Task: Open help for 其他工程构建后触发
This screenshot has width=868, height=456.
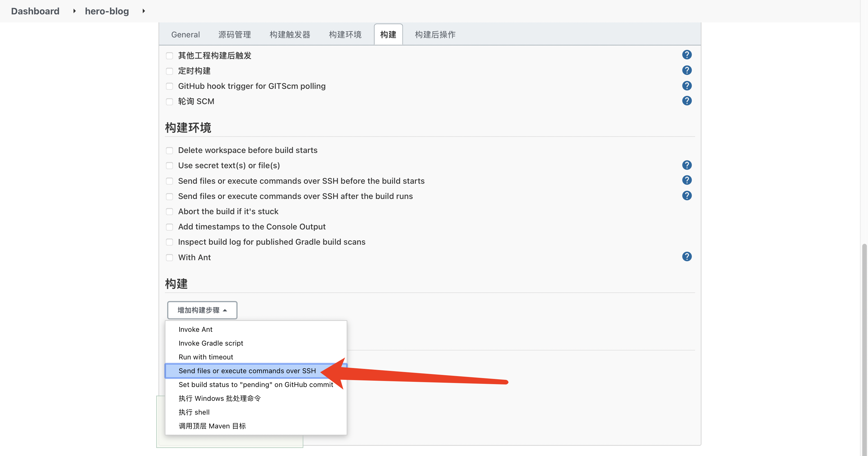Action: point(687,54)
